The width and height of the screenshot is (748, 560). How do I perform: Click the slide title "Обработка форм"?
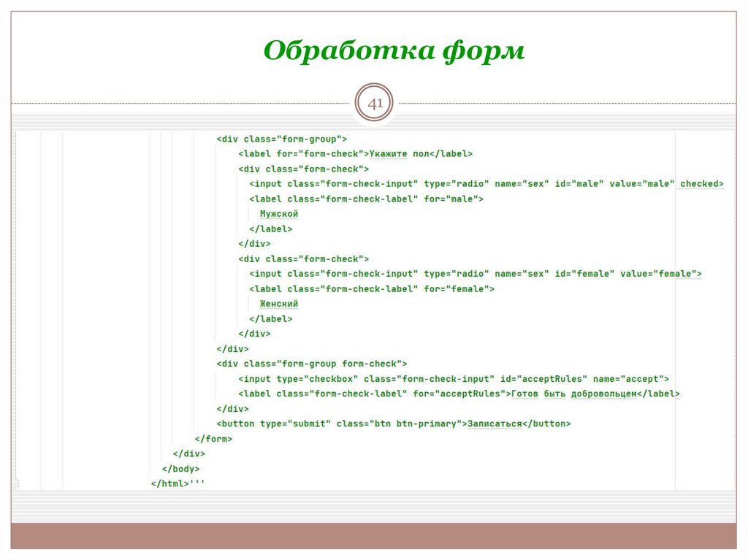pyautogui.click(x=394, y=52)
